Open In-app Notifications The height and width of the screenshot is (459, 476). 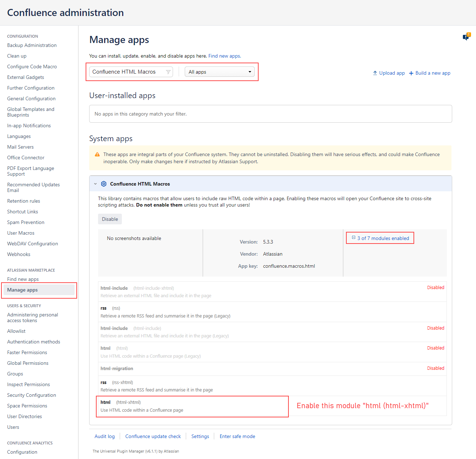point(29,126)
